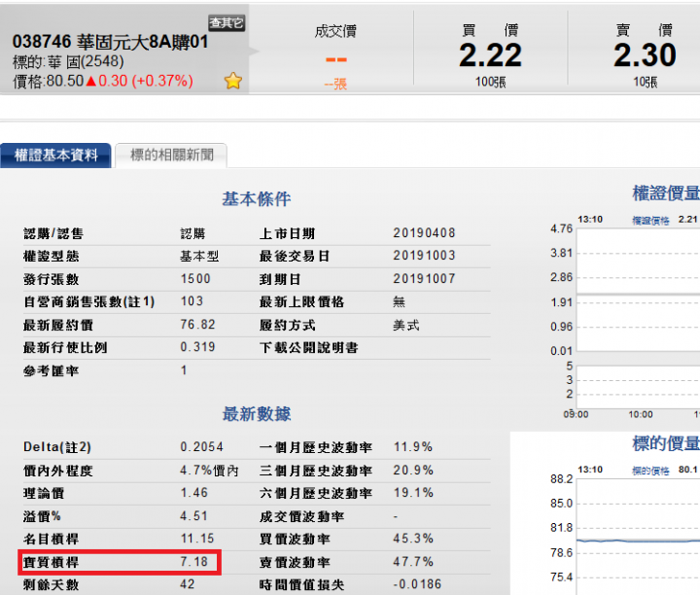Click the ask volume 10張
Image resolution: width=700 pixels, height=595 pixels.
[x=646, y=82]
